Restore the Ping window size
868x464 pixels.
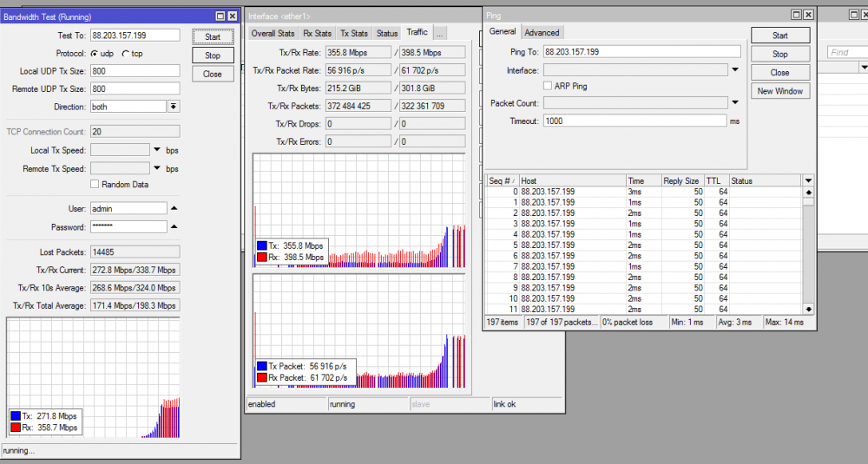(796, 15)
